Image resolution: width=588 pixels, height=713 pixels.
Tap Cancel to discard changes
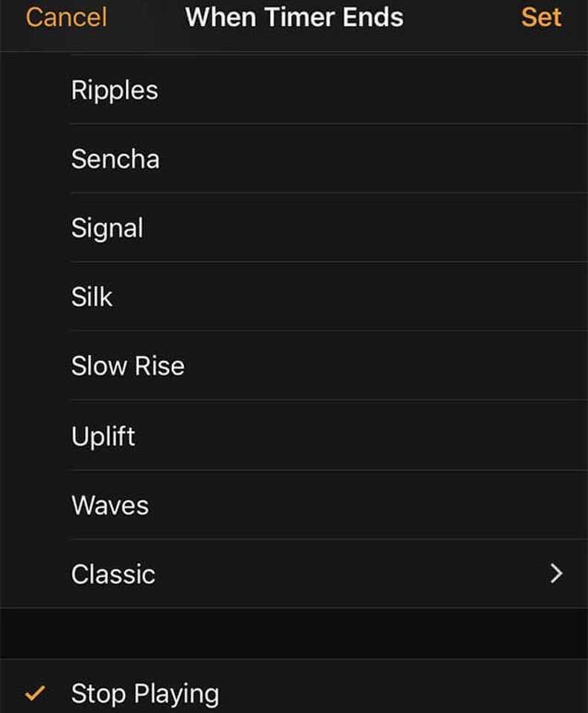(66, 17)
